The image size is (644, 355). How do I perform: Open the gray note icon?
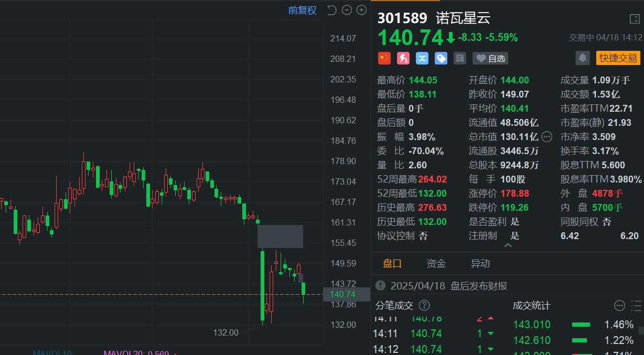(460, 58)
